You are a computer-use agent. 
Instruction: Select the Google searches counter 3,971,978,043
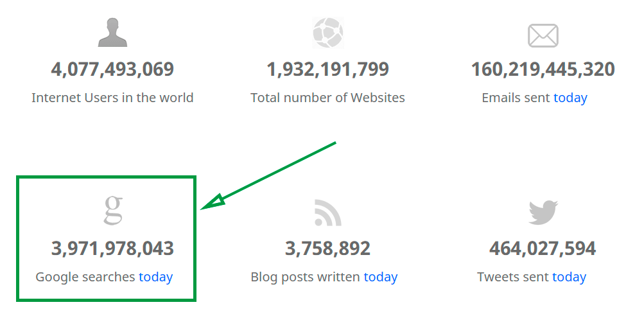[112, 249]
